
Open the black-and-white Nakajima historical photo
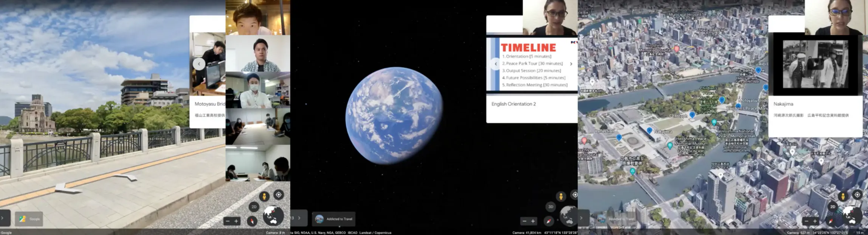click(815, 64)
